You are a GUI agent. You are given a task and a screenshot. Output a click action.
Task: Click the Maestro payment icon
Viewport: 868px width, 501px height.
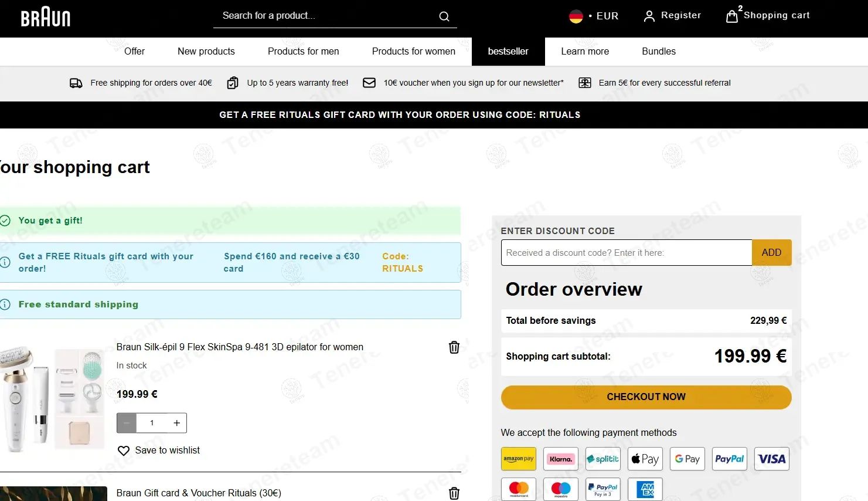point(561,489)
